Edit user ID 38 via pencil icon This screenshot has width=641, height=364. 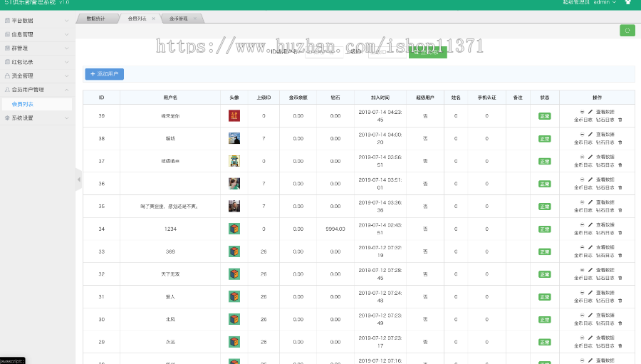[590, 134]
